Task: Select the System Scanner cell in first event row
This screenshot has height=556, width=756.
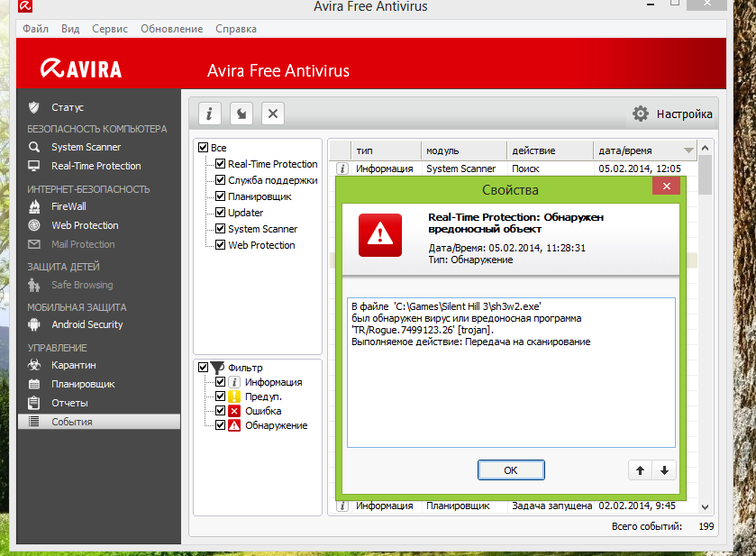Action: tap(461, 169)
